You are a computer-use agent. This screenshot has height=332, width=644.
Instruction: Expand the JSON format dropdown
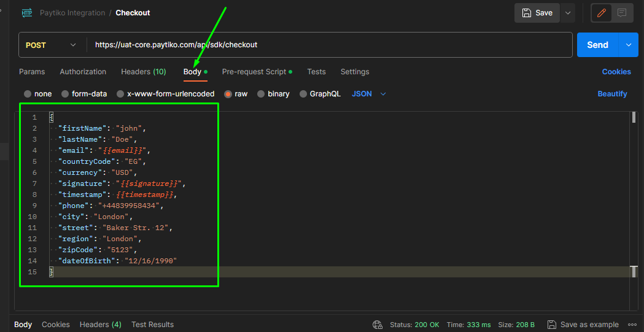tap(383, 94)
